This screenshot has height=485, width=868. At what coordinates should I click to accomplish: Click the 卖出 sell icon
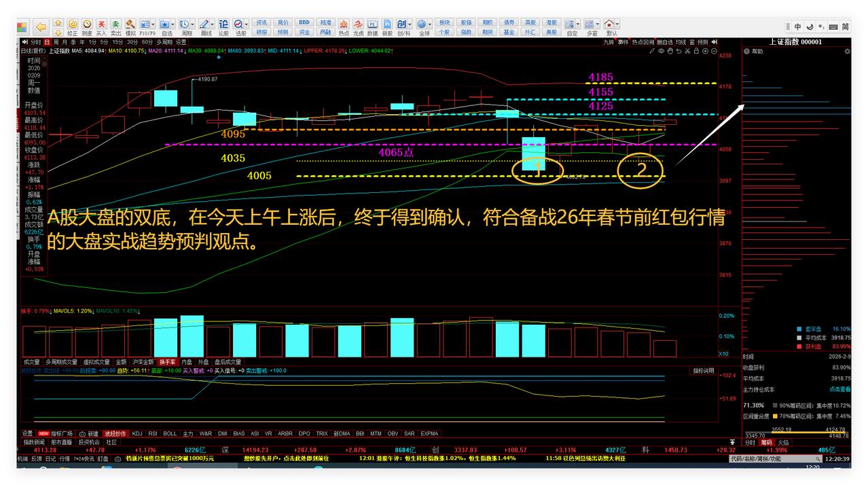pyautogui.click(x=116, y=24)
